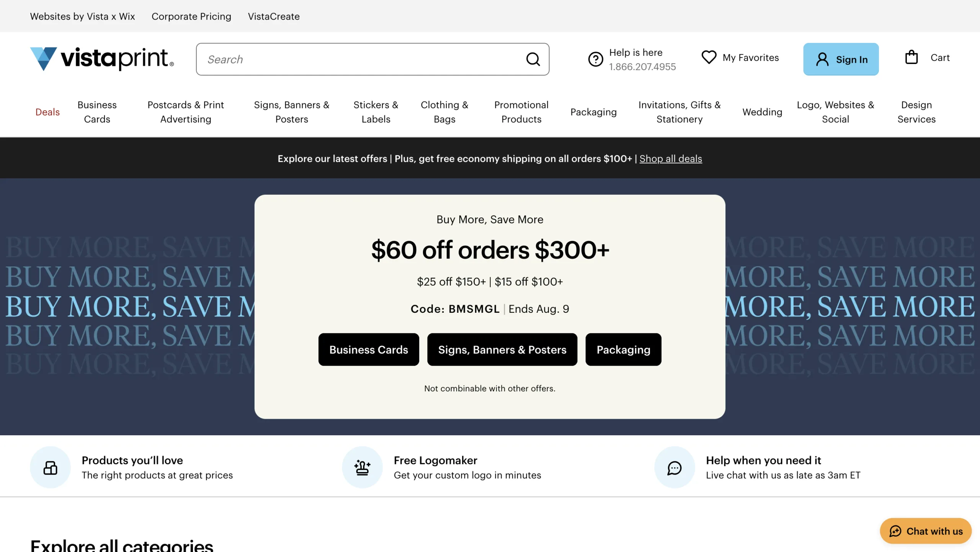Open the Corporate Pricing link
Viewport: 980px width, 552px height.
pos(191,16)
